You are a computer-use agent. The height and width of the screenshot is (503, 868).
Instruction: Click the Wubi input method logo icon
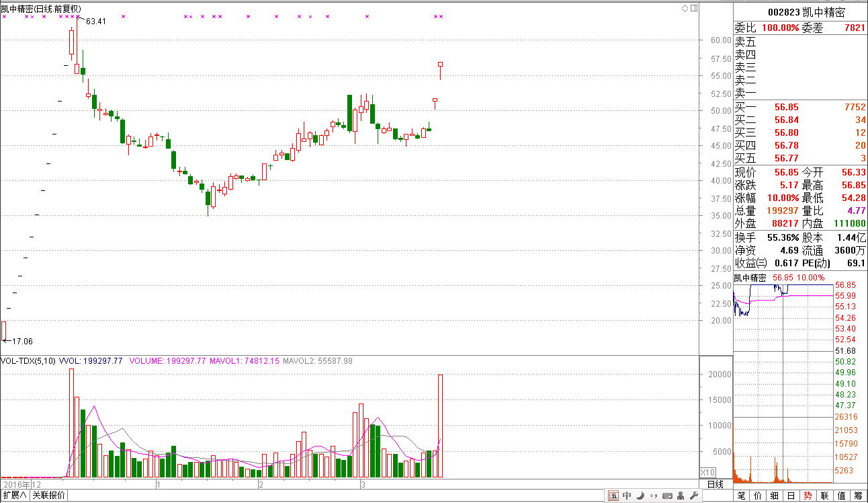(613, 496)
